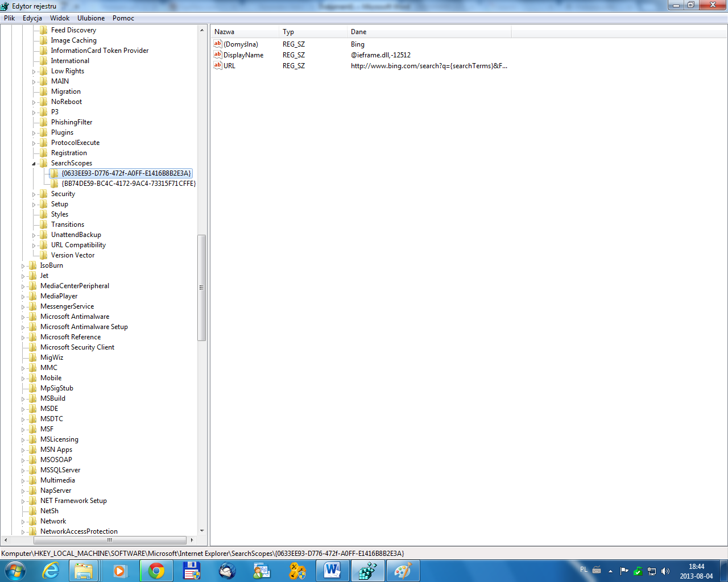Open the Plik menu

(x=10, y=18)
